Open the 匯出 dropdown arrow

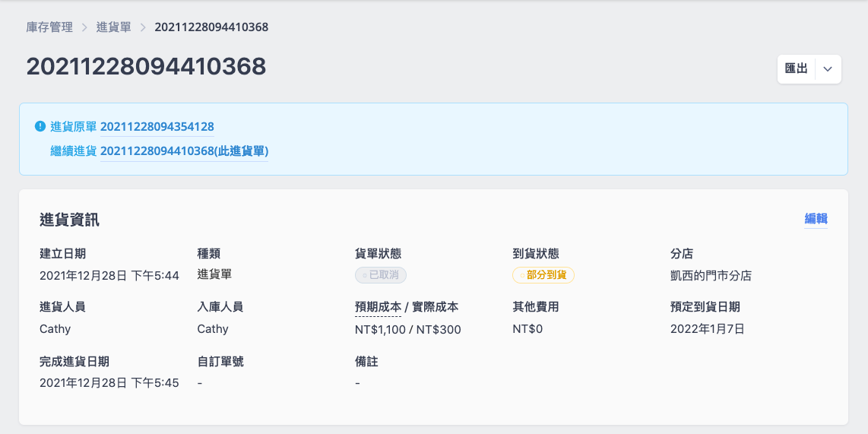click(828, 69)
